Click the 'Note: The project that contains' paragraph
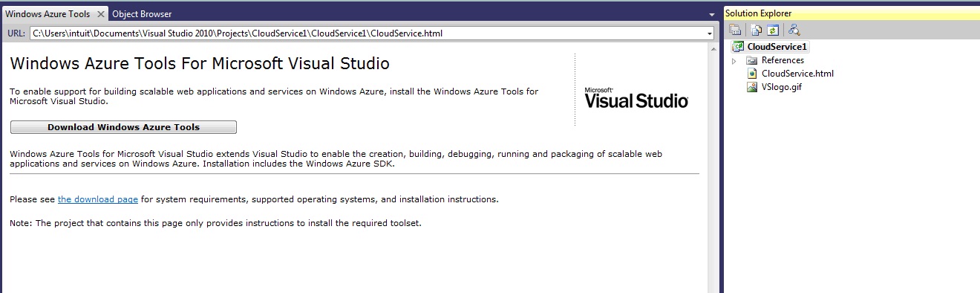This screenshot has width=980, height=293. click(215, 223)
